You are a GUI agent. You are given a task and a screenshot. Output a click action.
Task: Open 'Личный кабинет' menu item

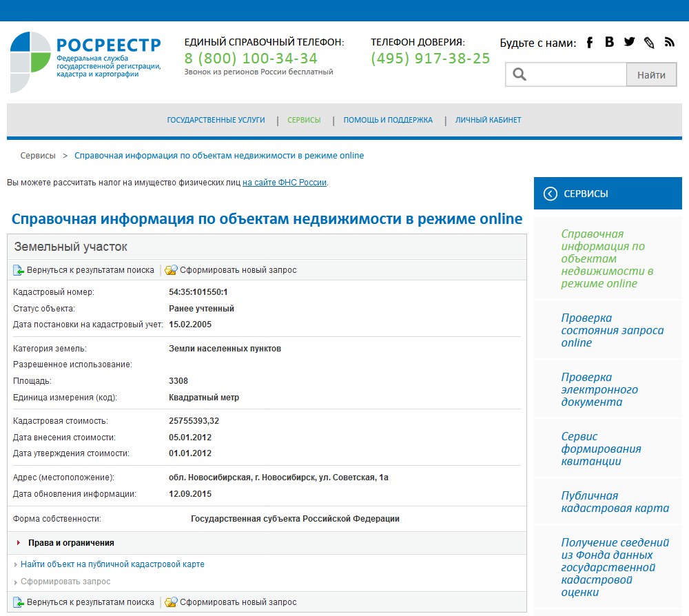coord(488,120)
